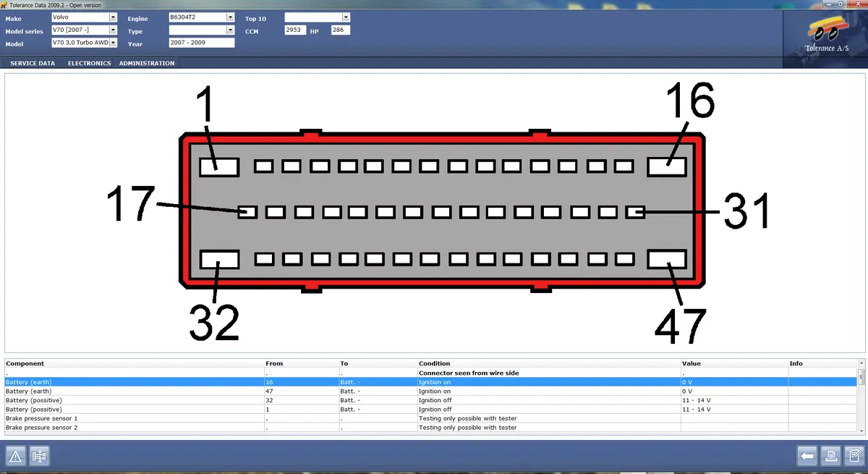Click the Info column header
The image size is (868, 474).
[822, 363]
